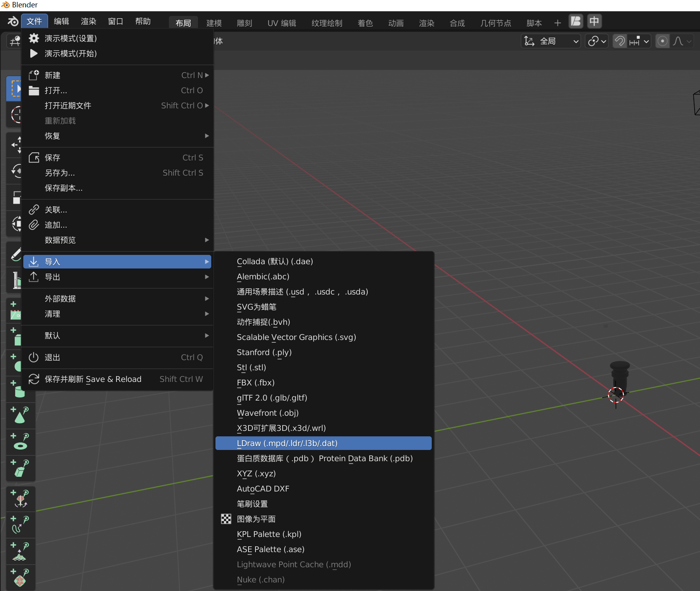Expand the 导出 submenu
Viewport: 700px width, 591px height.
[117, 277]
